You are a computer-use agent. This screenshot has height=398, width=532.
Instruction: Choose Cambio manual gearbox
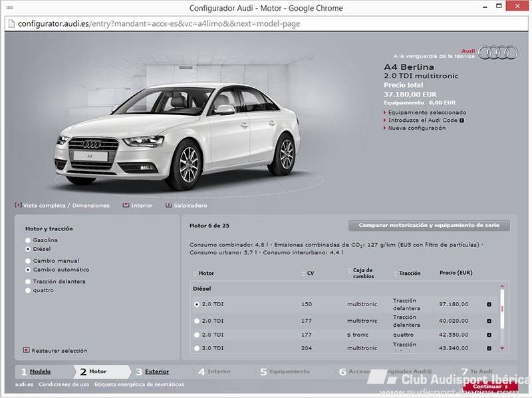28,261
